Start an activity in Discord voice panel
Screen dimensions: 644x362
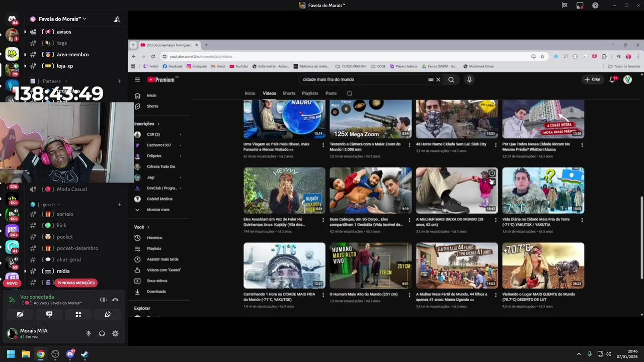tap(78, 314)
